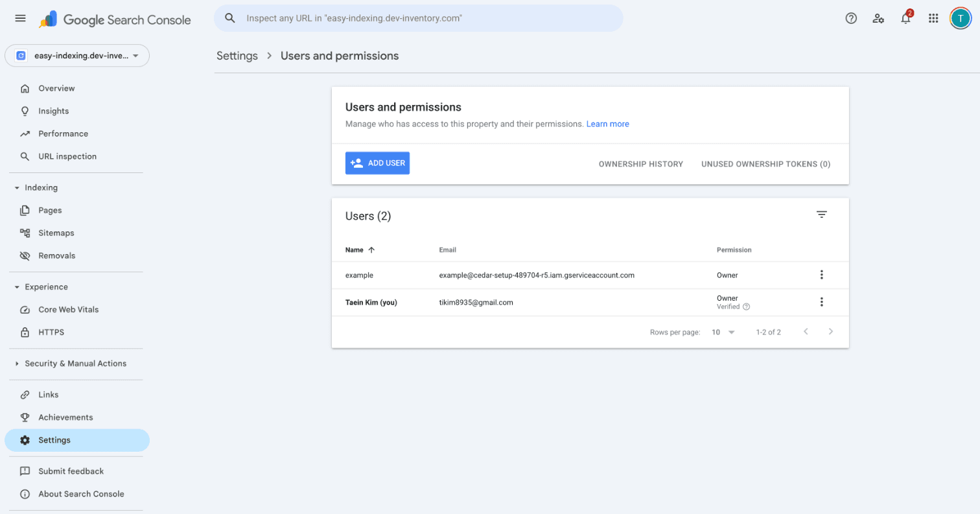Viewport: 980px width, 514px height.
Task: Expand Security & Manual Actions section
Action: (x=17, y=364)
